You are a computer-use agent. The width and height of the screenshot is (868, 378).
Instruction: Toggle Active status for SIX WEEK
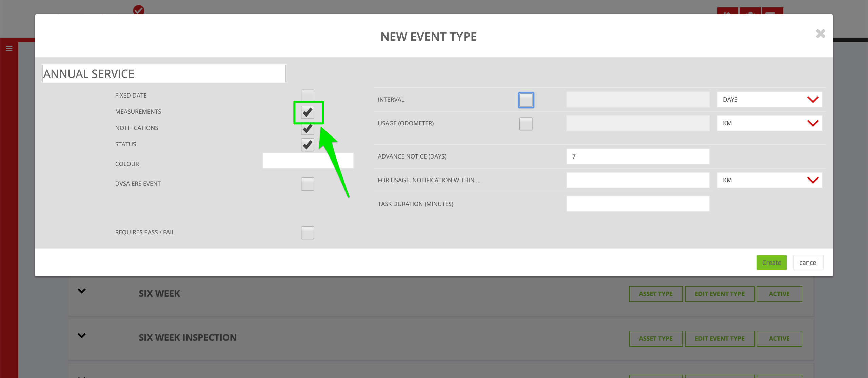tap(779, 294)
